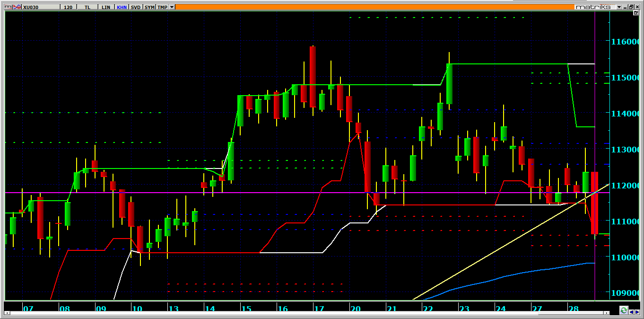Move chart forward with the blue right arrow
Image resolution: width=644 pixels, height=319 pixels.
pos(637,312)
